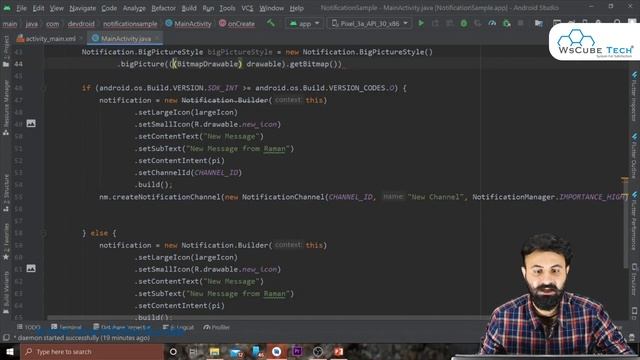Click the java breadcrumb

tap(31, 24)
